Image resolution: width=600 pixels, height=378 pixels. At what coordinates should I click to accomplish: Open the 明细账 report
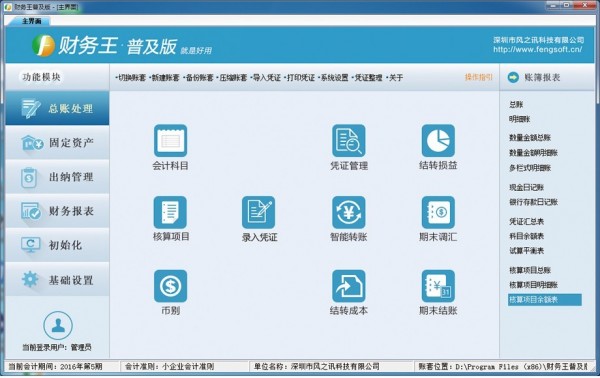519,119
